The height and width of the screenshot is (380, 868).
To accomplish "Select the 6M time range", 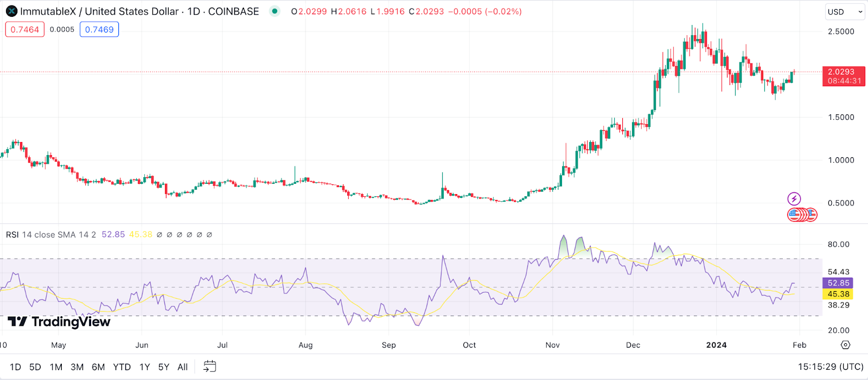I will coord(98,367).
